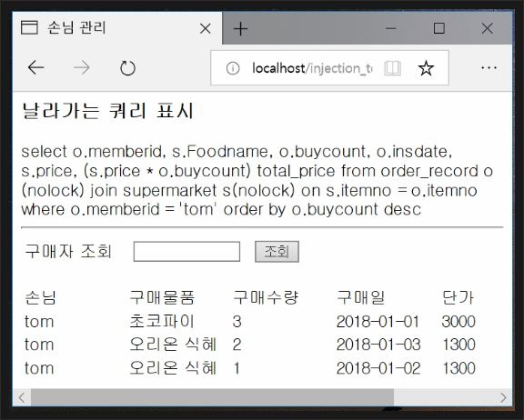Open a new tab with plus button
This screenshot has width=524, height=420.
pyautogui.click(x=240, y=29)
